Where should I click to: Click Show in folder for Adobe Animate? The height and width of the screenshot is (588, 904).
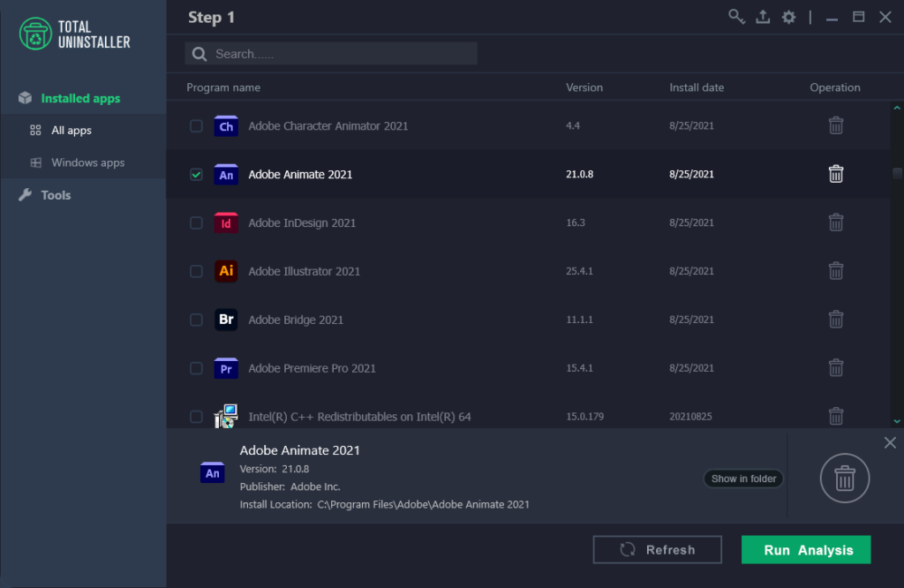click(742, 478)
